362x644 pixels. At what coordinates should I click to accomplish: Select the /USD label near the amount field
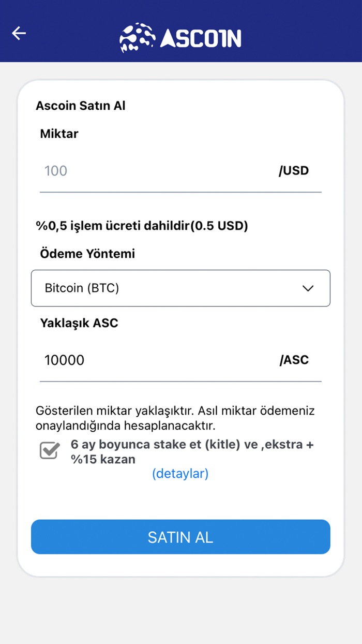[x=294, y=170]
